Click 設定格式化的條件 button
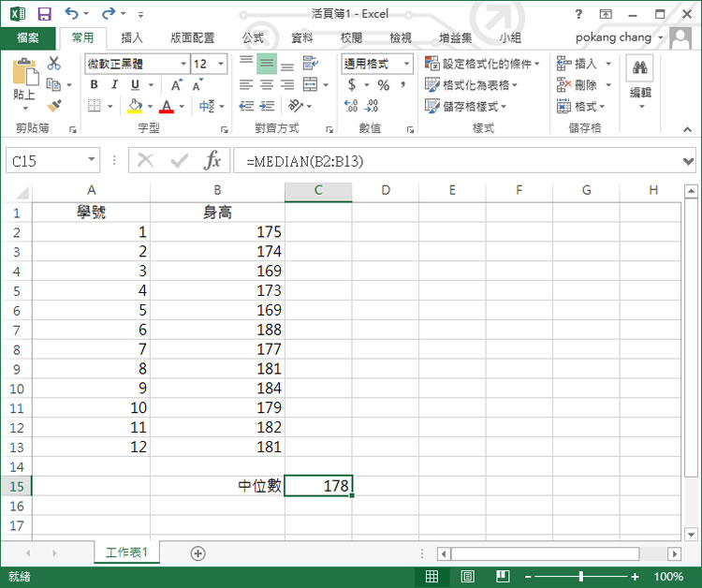The image size is (702, 588). [478, 64]
